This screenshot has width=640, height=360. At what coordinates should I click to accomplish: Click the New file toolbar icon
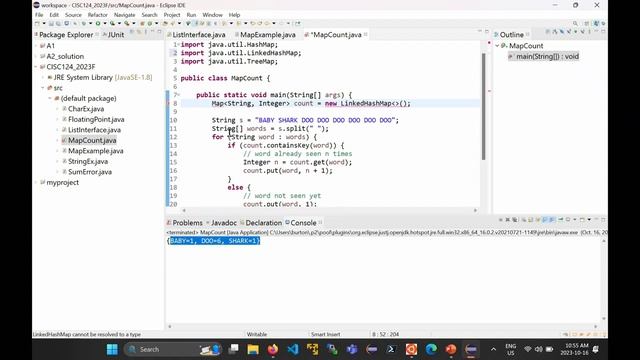[x=38, y=24]
